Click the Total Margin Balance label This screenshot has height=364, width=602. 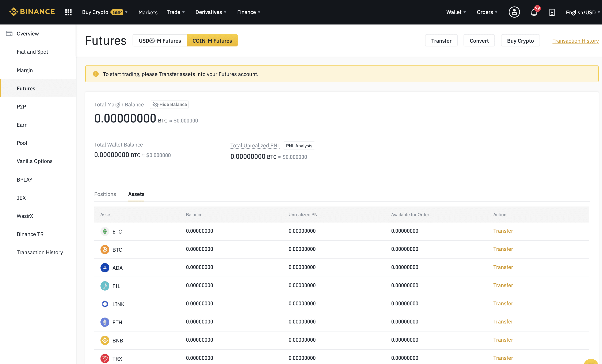(119, 104)
